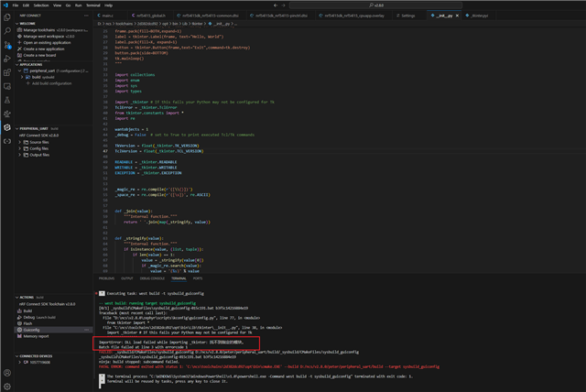Image resolution: width=586 pixels, height=392 pixels.
Task: Click the Memory report action icon
Action: (x=19, y=336)
